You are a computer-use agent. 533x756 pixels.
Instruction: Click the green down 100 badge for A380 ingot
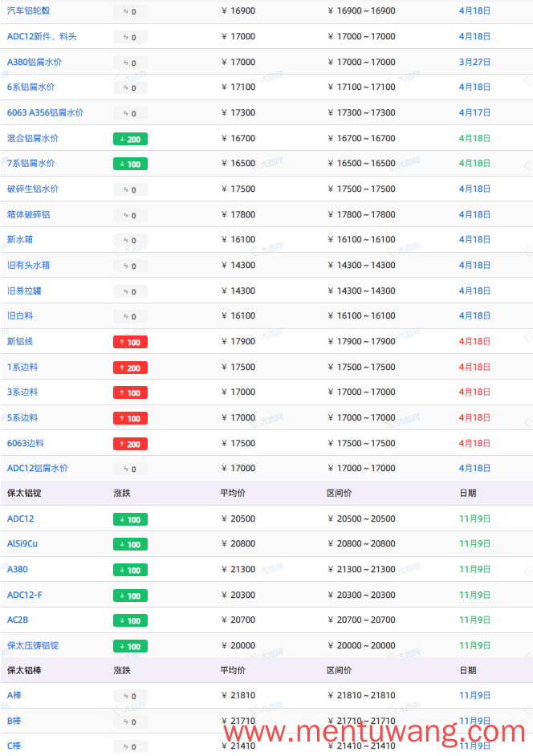(130, 570)
